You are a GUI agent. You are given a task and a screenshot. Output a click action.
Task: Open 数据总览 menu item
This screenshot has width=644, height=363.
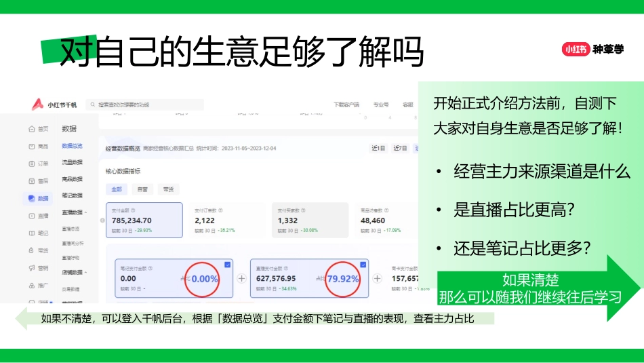(73, 146)
